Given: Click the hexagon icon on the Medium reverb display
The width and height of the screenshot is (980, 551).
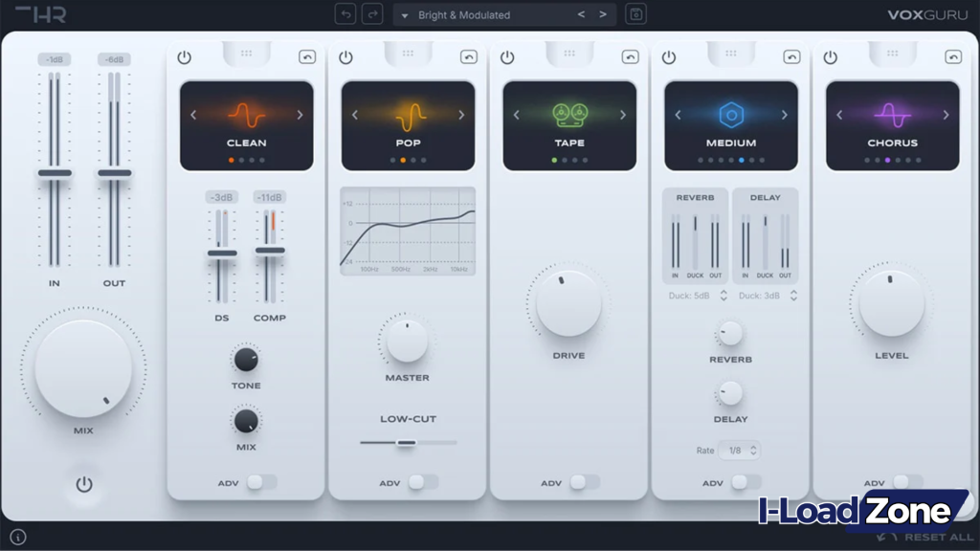Looking at the screenshot, I should click(731, 113).
